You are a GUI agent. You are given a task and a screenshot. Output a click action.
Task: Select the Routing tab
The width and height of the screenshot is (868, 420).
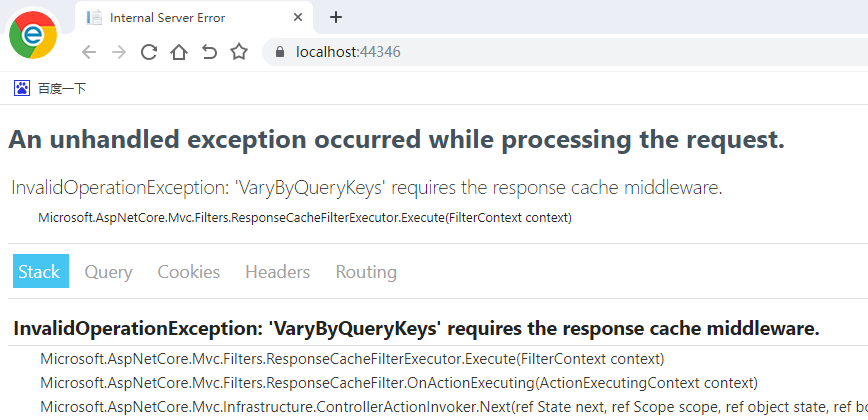(x=366, y=272)
